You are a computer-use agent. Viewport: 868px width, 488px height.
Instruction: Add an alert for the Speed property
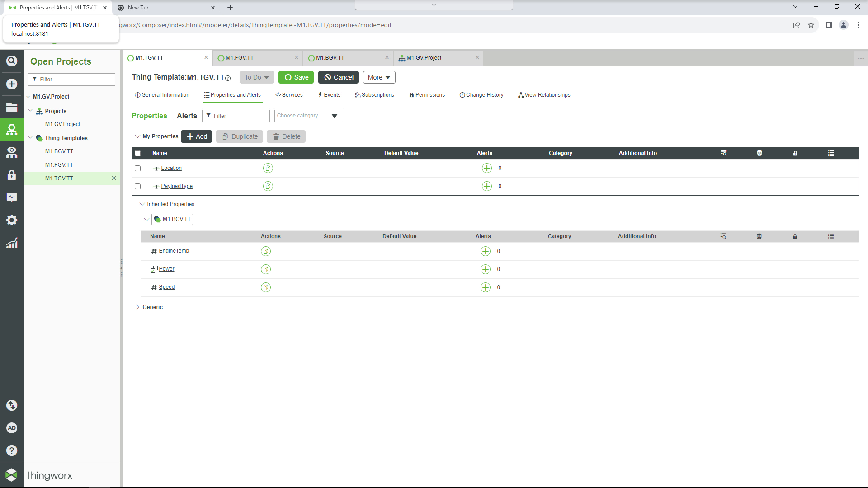click(x=485, y=287)
